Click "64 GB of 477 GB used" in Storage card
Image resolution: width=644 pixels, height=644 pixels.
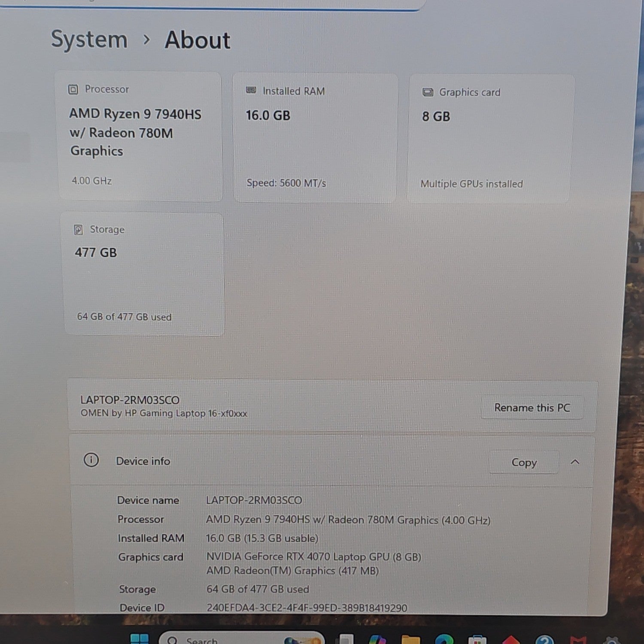coord(125,317)
